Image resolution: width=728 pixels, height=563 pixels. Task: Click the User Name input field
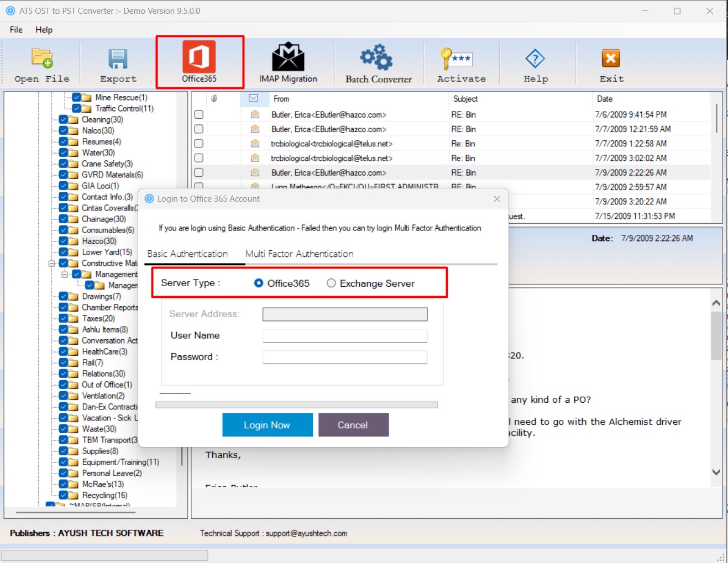(x=345, y=335)
